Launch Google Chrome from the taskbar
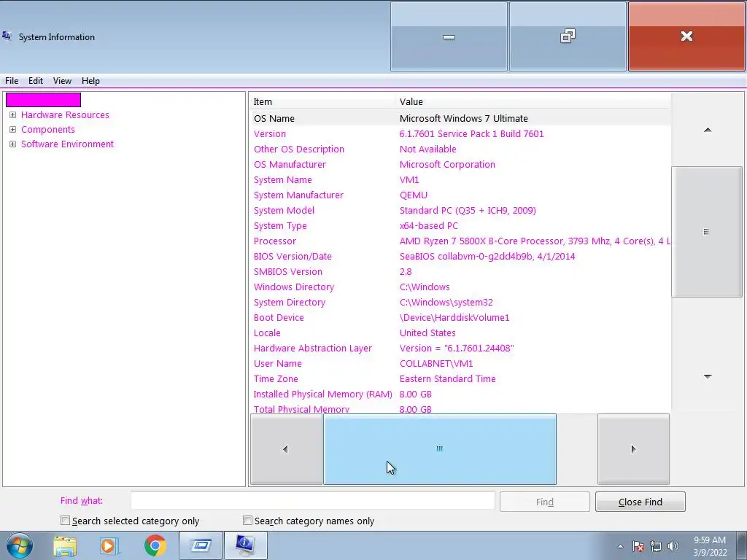 click(x=155, y=545)
